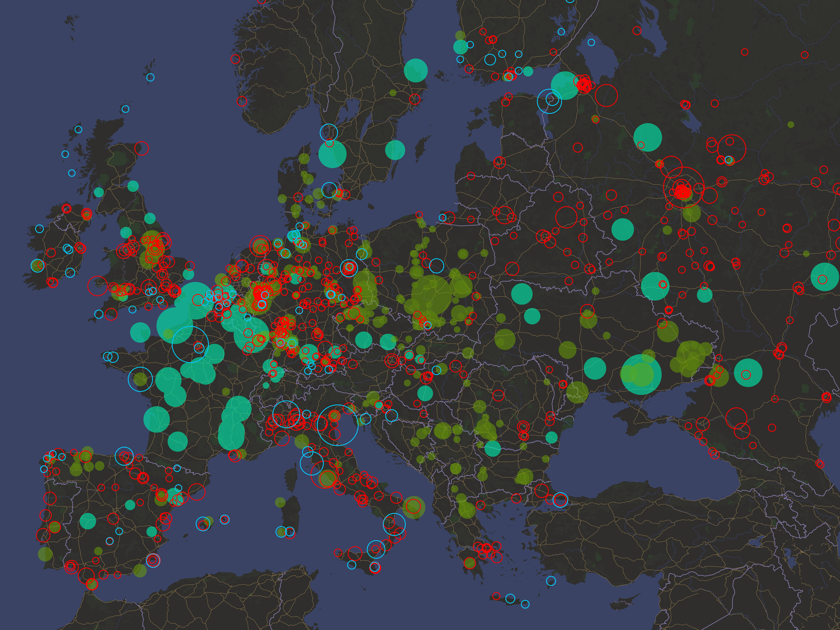The width and height of the screenshot is (840, 630).
Task: Select the large red ring east of St. Petersburg
Action: click(x=606, y=95)
